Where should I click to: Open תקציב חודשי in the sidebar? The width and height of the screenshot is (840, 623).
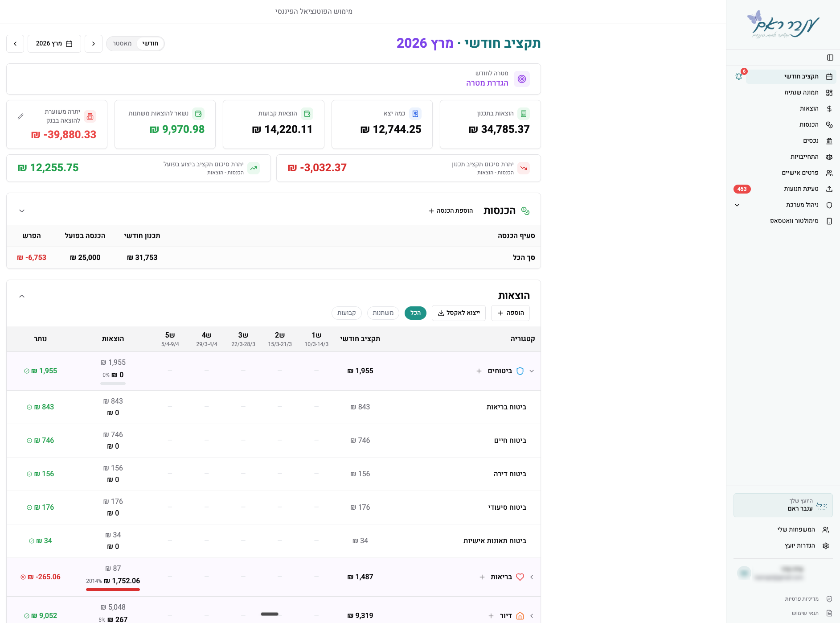tap(791, 77)
